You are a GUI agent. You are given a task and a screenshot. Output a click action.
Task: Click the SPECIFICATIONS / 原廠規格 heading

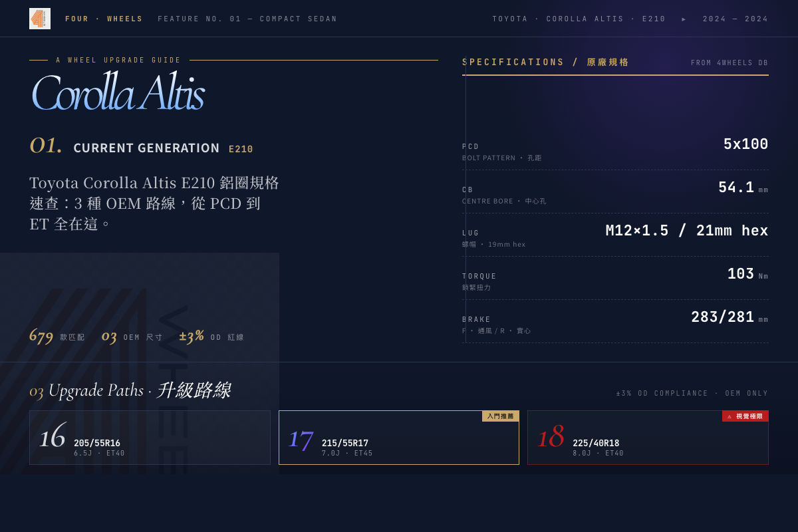tap(546, 63)
